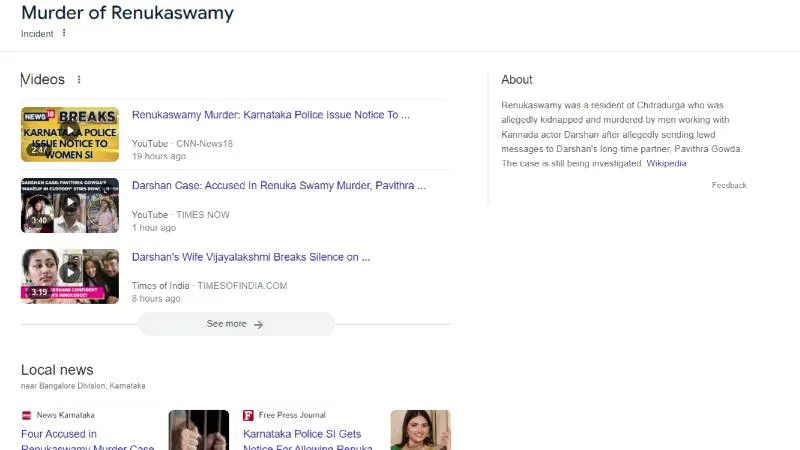Image resolution: width=800 pixels, height=450 pixels.
Task: Open the 'Darshan Case: Accused In Renuka Swamy Murder' link
Action: [x=279, y=186]
